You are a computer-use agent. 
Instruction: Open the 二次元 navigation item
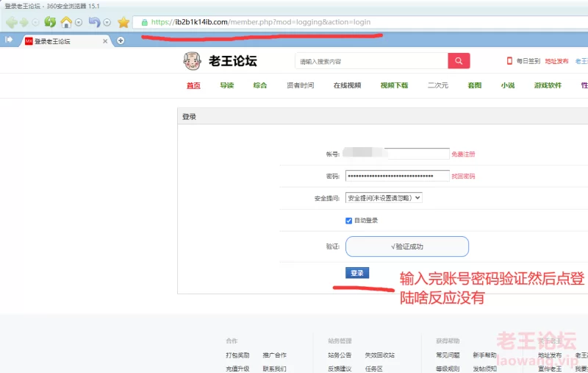coord(438,85)
